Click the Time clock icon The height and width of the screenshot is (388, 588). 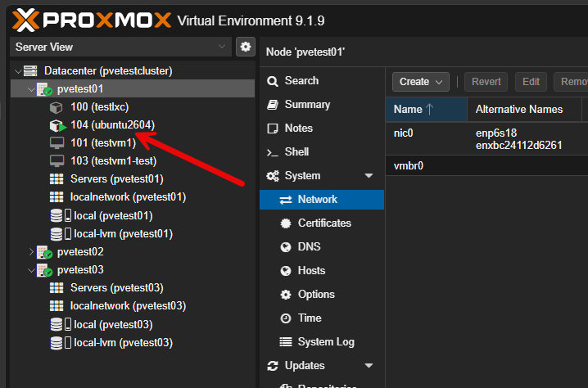point(286,318)
